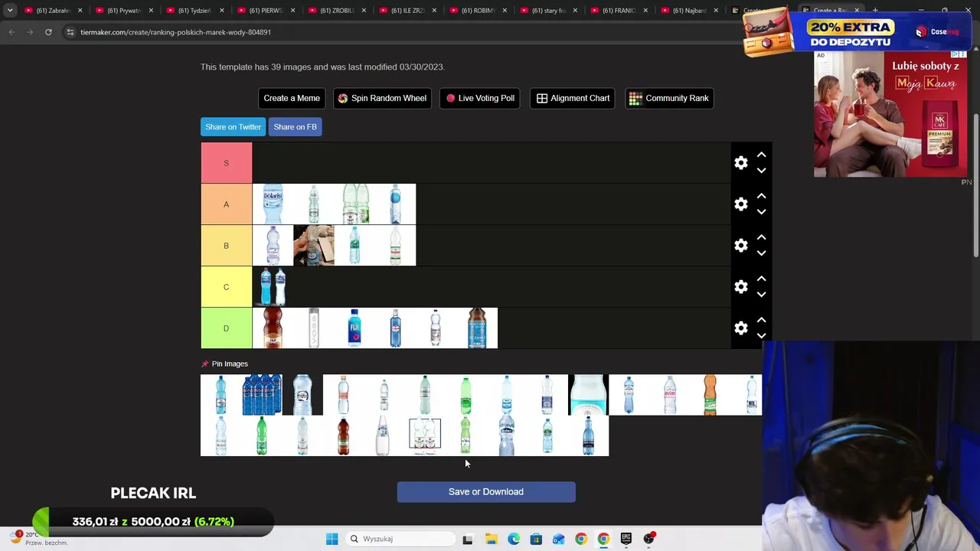Click the orange A tier label

click(226, 204)
